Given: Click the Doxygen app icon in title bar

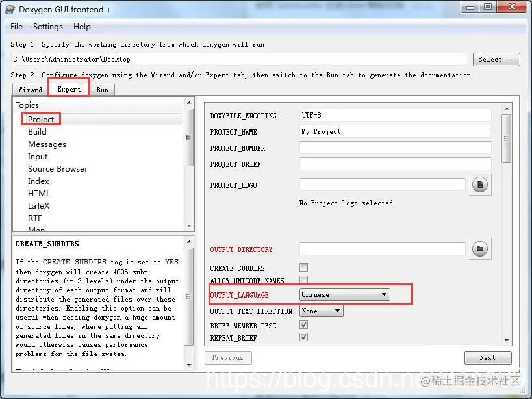Looking at the screenshot, I should [10, 10].
